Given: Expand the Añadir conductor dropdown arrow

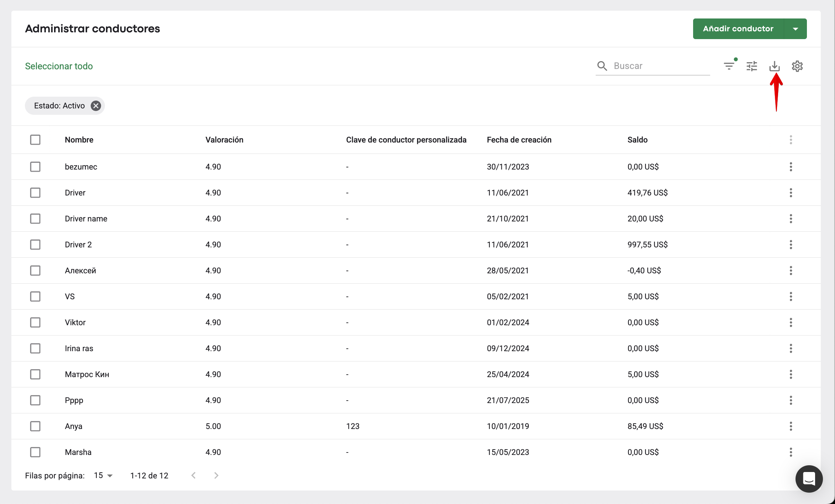Looking at the screenshot, I should pos(795,29).
